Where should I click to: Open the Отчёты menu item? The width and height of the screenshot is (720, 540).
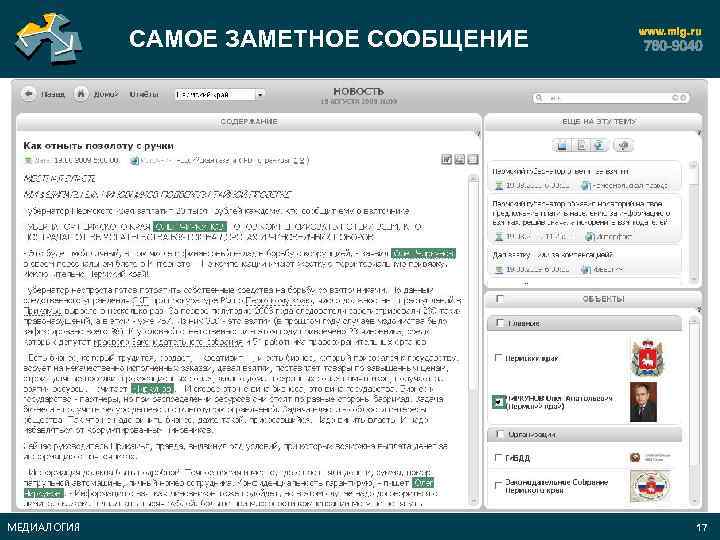[144, 94]
